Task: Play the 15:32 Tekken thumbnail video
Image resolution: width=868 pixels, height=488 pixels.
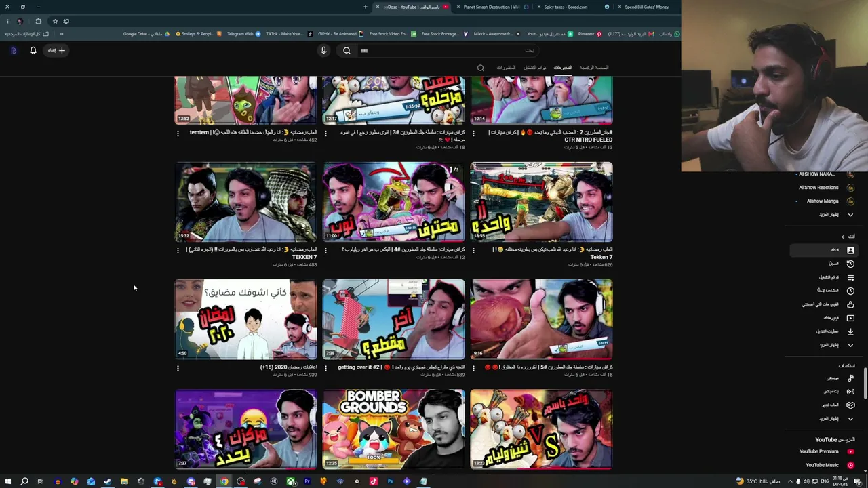Action: 245,202
